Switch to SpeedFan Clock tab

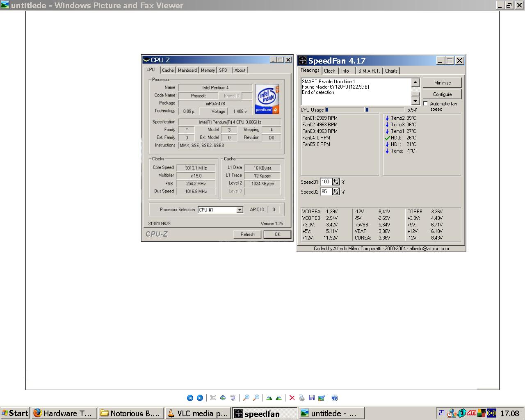330,71
